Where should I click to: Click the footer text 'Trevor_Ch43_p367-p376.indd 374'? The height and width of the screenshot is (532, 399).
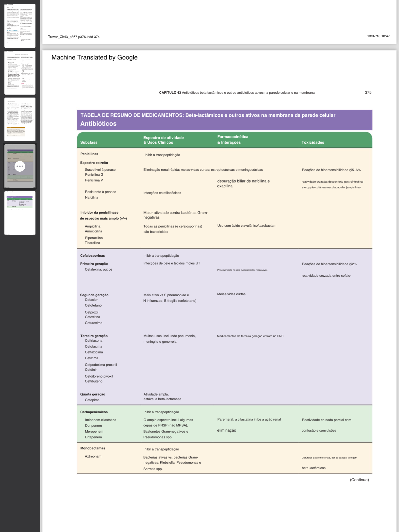pyautogui.click(x=74, y=37)
